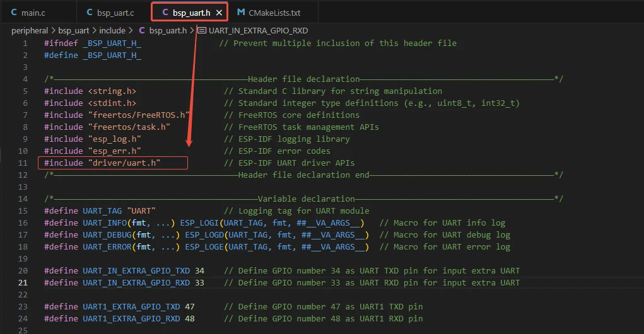Open the bsp_uart.c tab
644x334 pixels.
tap(114, 13)
